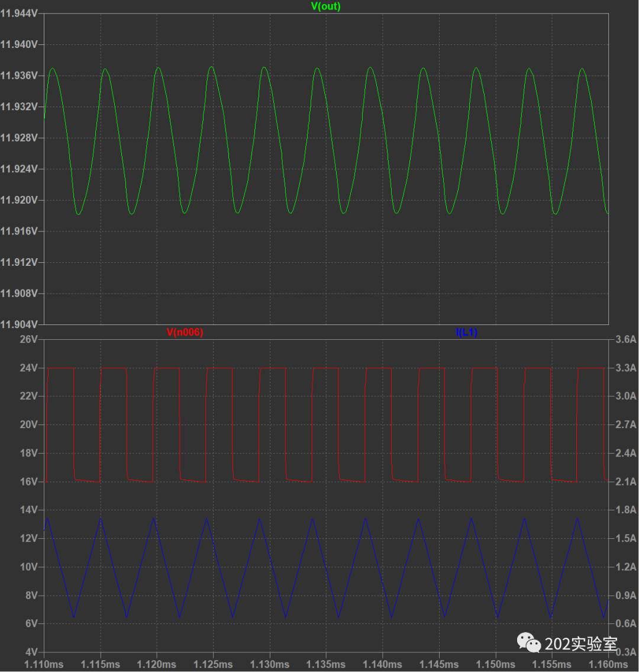The height and width of the screenshot is (672, 639).
Task: Click the 1.150ms time axis label
Action: 496,665
